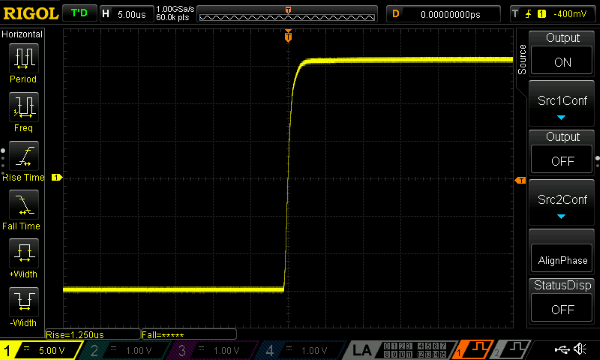Open the Horizontal measurement panel header
Image resolution: width=600 pixels, height=360 pixels.
pos(22,34)
